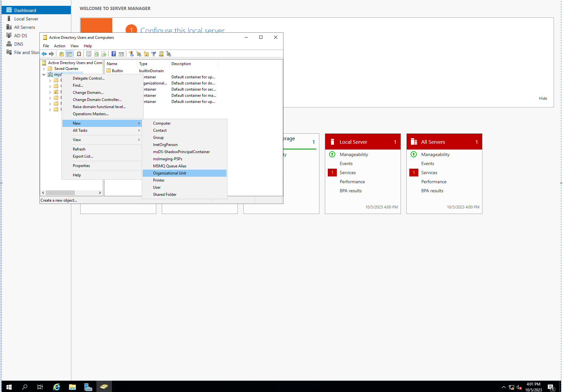Select Organizational Unit from the New submenu
Viewport: 563px width, 392px height.
point(170,173)
